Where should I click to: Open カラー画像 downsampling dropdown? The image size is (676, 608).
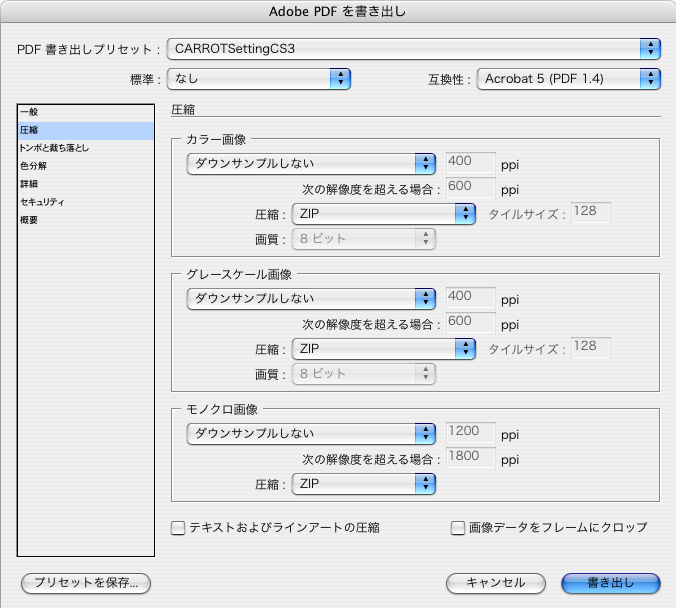click(x=311, y=164)
